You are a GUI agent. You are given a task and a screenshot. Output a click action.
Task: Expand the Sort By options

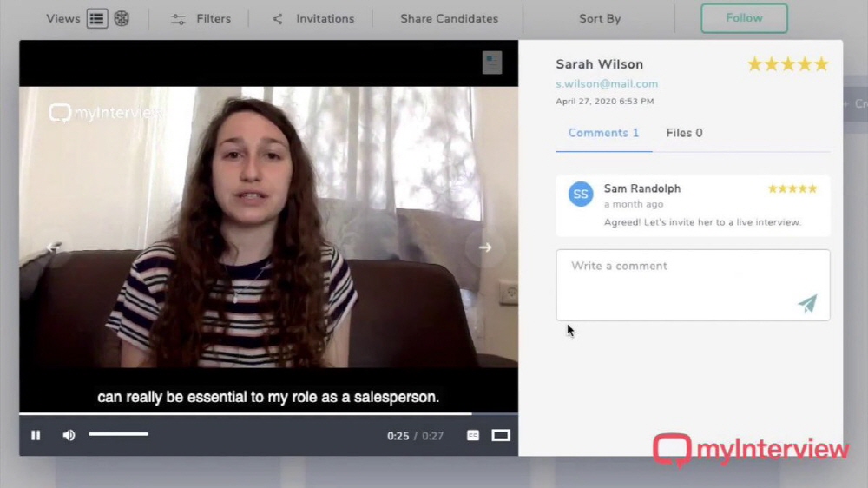[600, 18]
